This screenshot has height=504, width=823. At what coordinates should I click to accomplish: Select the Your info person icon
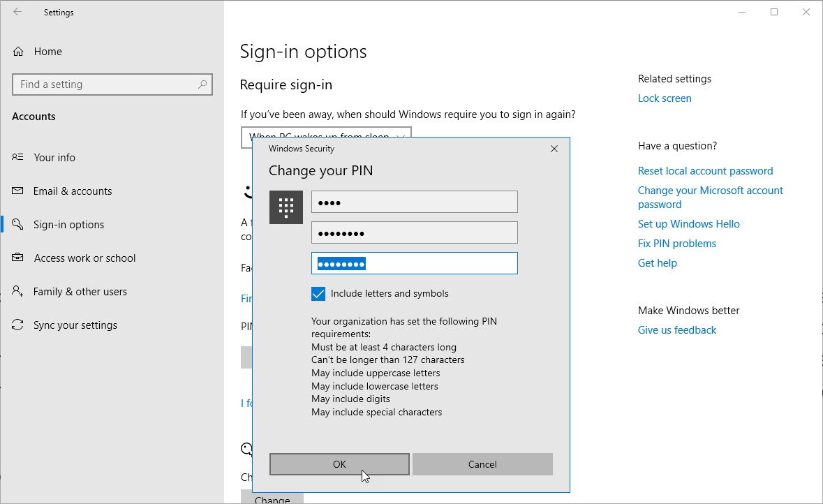(18, 157)
